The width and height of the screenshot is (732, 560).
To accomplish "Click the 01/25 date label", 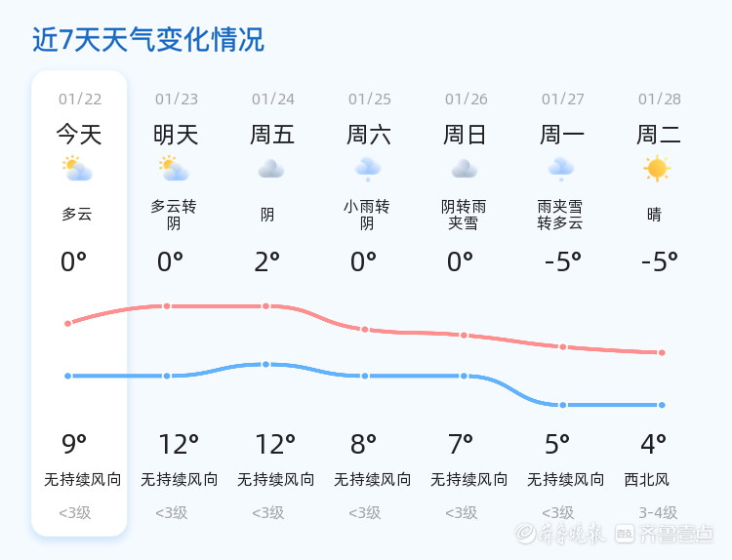I will (369, 100).
